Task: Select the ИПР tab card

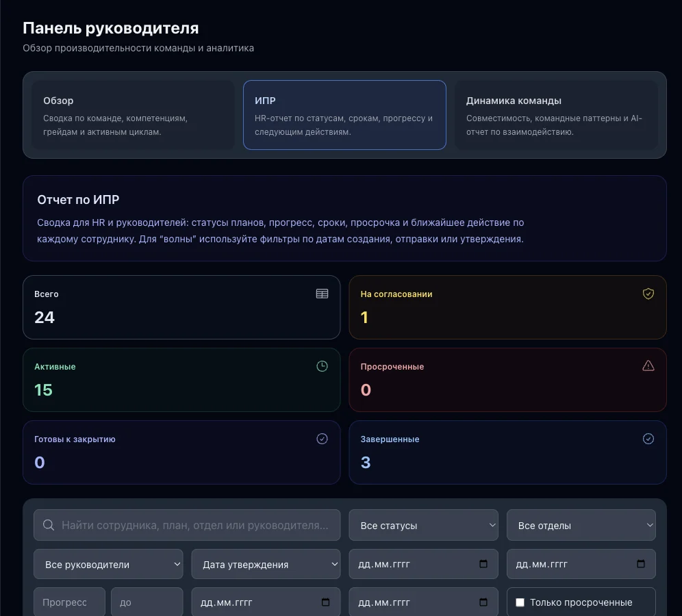Action: click(344, 115)
